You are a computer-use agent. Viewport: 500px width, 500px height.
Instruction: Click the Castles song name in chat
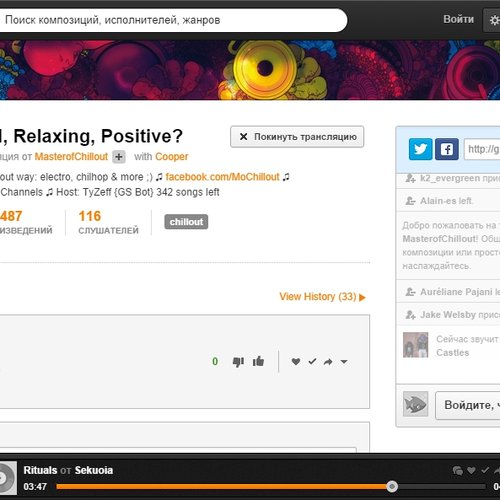[x=452, y=352]
